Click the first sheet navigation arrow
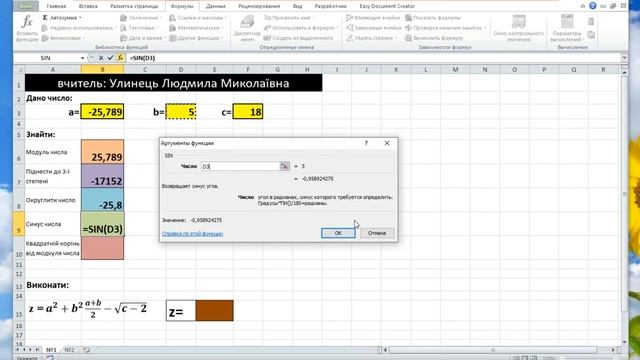 click(18, 350)
